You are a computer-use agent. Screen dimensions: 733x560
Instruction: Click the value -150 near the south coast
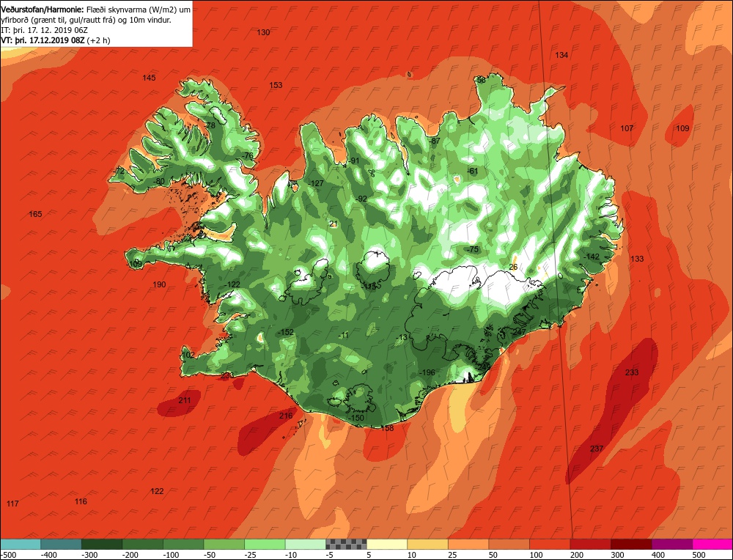click(356, 418)
